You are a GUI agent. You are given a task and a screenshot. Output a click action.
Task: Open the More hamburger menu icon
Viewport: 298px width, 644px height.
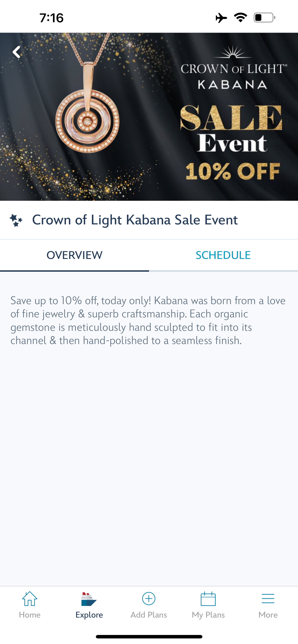pyautogui.click(x=268, y=599)
